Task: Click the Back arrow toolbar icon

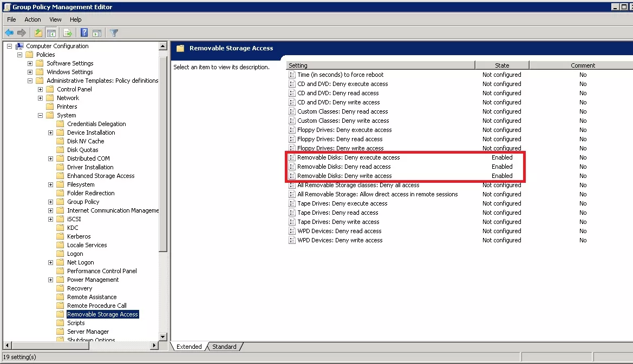Action: pos(9,32)
